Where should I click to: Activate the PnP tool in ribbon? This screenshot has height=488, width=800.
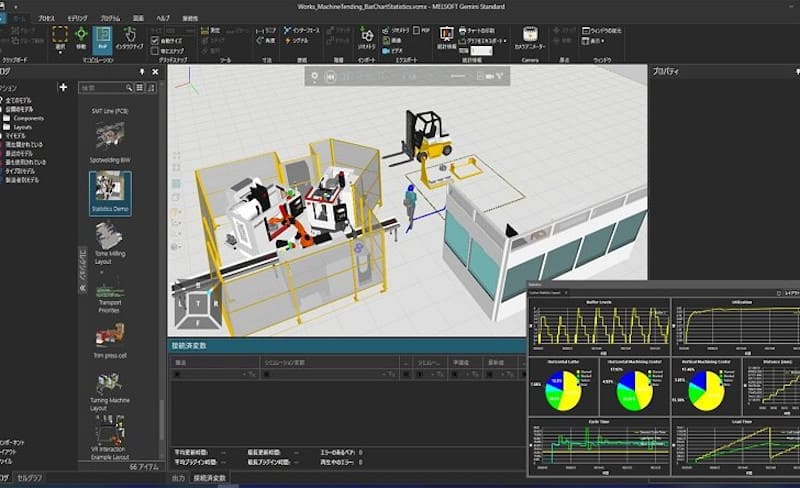point(103,40)
